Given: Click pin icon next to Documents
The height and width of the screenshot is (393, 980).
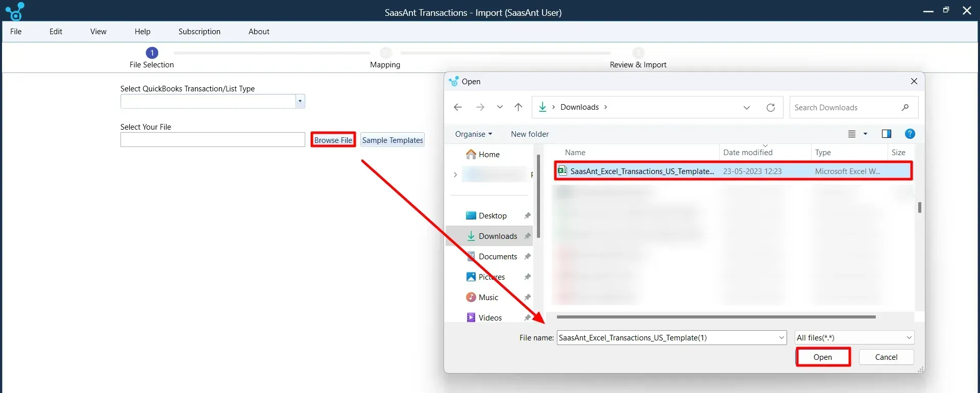Looking at the screenshot, I should click(527, 257).
